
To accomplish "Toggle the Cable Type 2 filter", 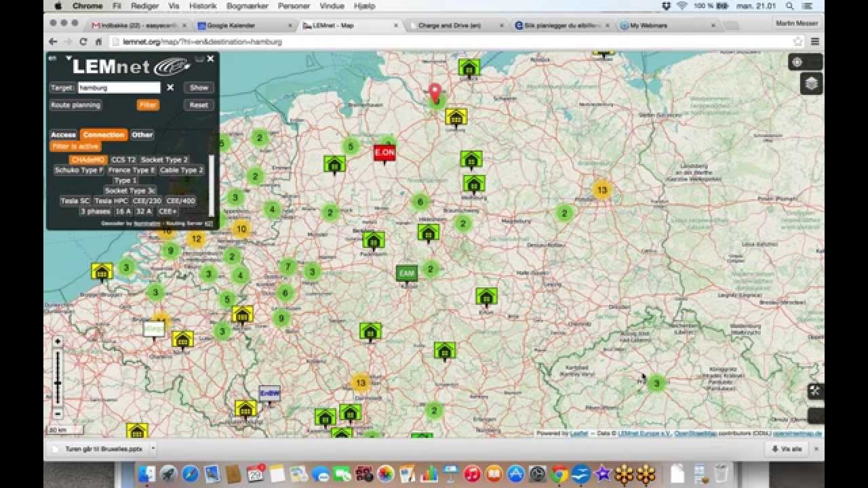I will coord(181,170).
